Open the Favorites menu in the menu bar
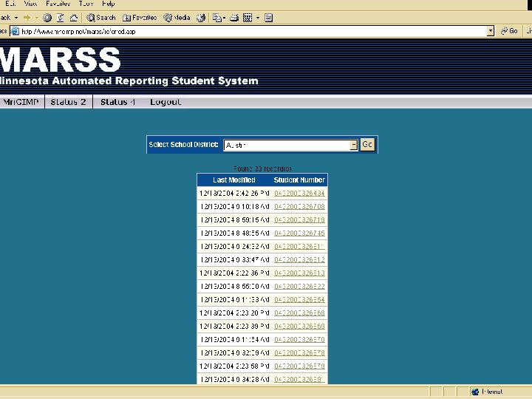 coord(58,4)
